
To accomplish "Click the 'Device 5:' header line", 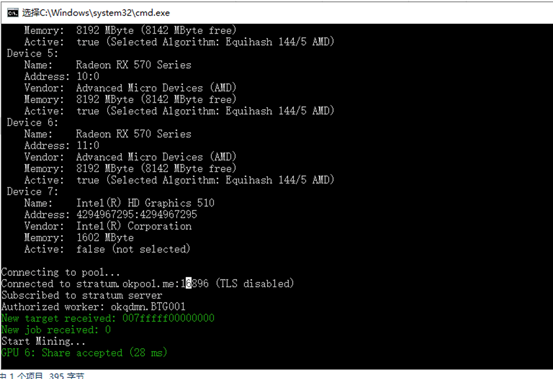I will 32,54.
